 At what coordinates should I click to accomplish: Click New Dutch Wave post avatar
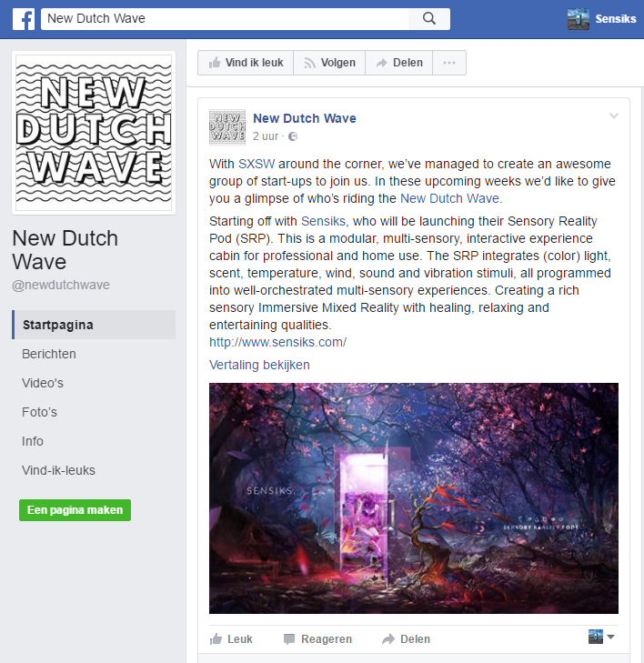[x=227, y=126]
